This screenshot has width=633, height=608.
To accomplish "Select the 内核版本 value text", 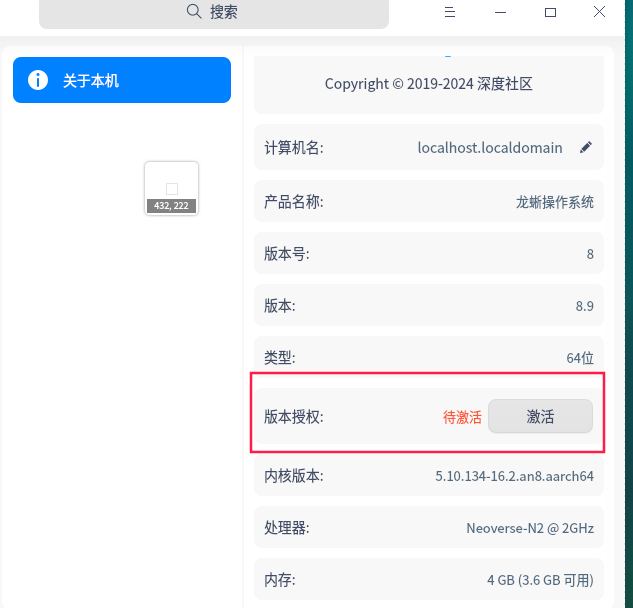I will pos(514,476).
